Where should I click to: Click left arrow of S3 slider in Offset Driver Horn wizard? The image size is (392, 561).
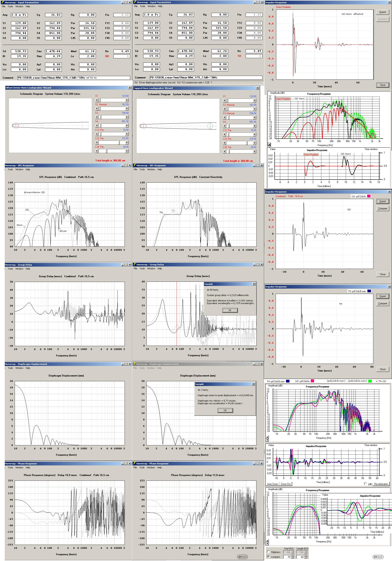pyautogui.click(x=97, y=117)
